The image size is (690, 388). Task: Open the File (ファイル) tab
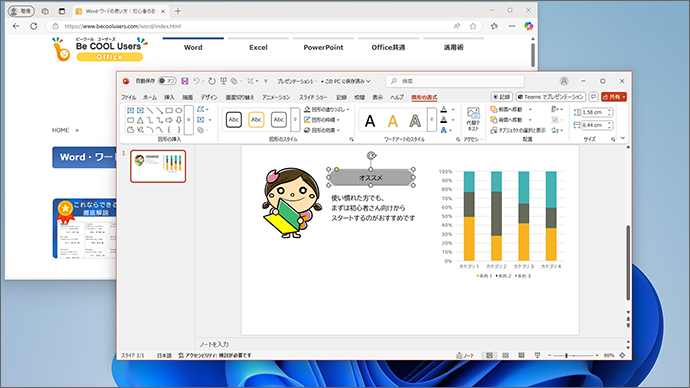coord(128,97)
